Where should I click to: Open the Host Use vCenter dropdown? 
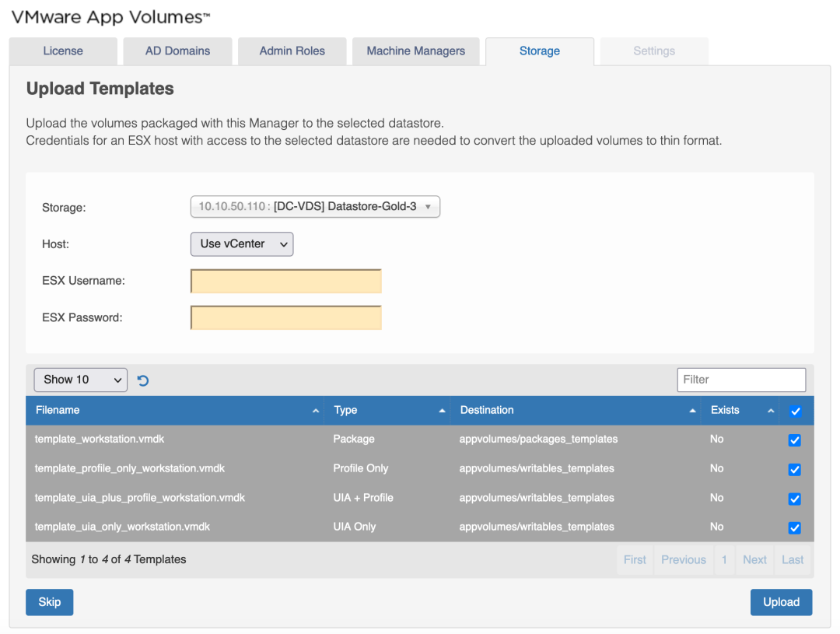(x=242, y=243)
